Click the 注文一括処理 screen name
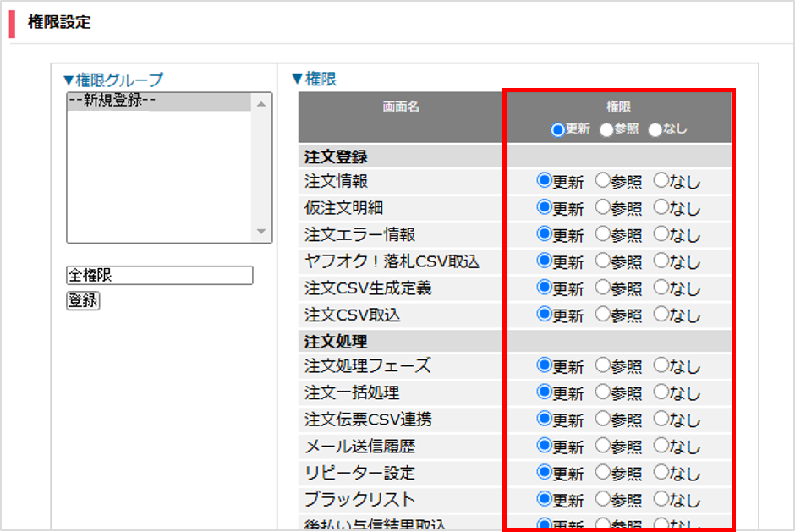795x532 pixels. point(352,392)
